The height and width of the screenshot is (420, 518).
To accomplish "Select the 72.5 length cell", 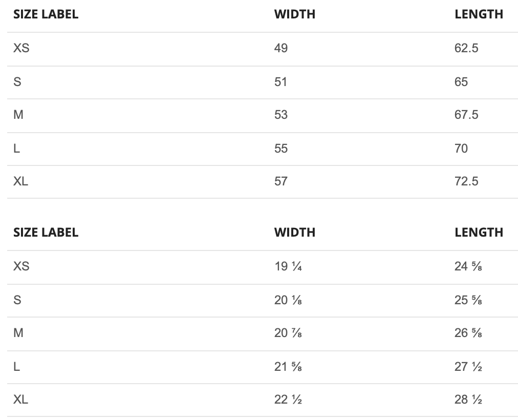I will 466,181.
